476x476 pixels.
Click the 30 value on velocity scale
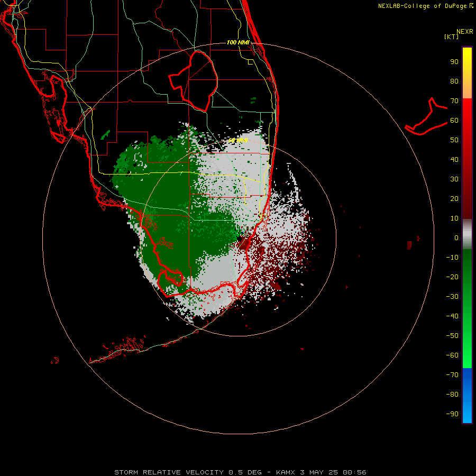[x=454, y=179]
